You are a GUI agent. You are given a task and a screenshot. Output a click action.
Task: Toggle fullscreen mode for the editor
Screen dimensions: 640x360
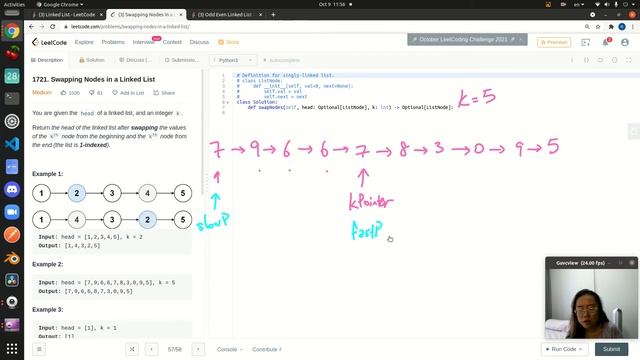tap(629, 60)
